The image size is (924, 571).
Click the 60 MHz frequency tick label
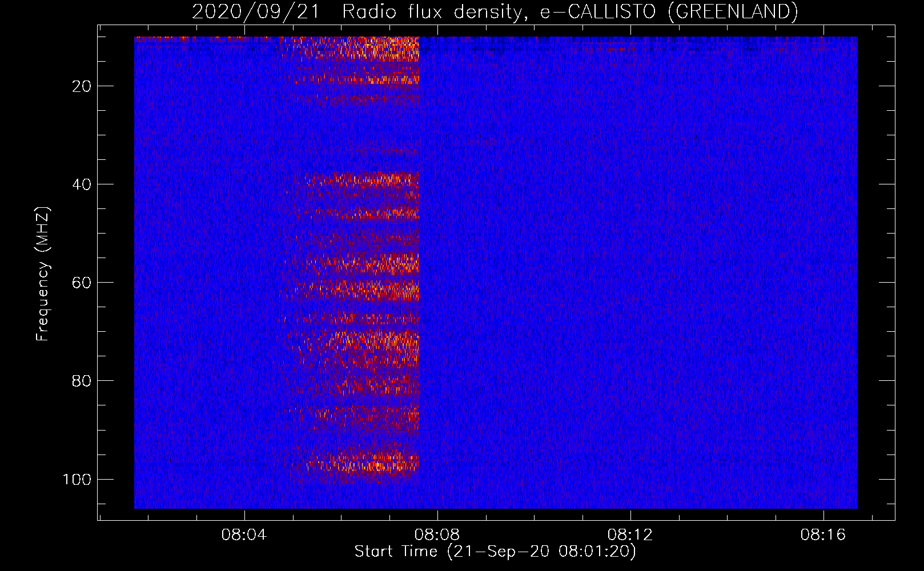82,283
